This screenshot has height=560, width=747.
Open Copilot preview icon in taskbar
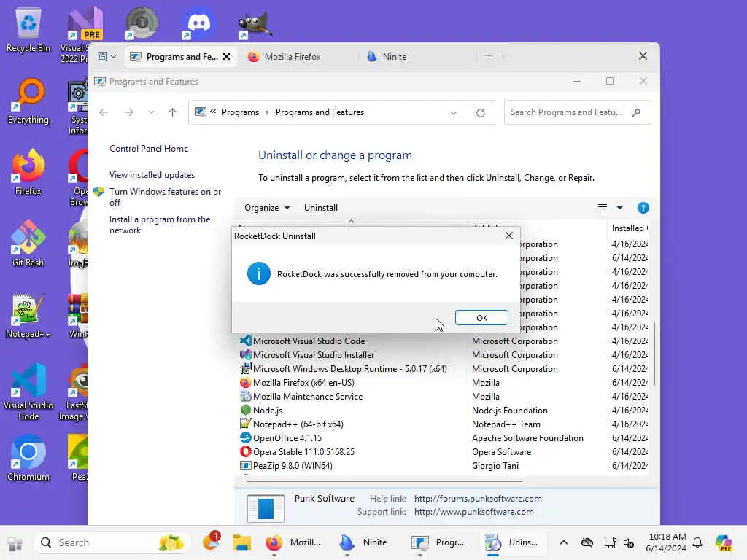(x=724, y=542)
